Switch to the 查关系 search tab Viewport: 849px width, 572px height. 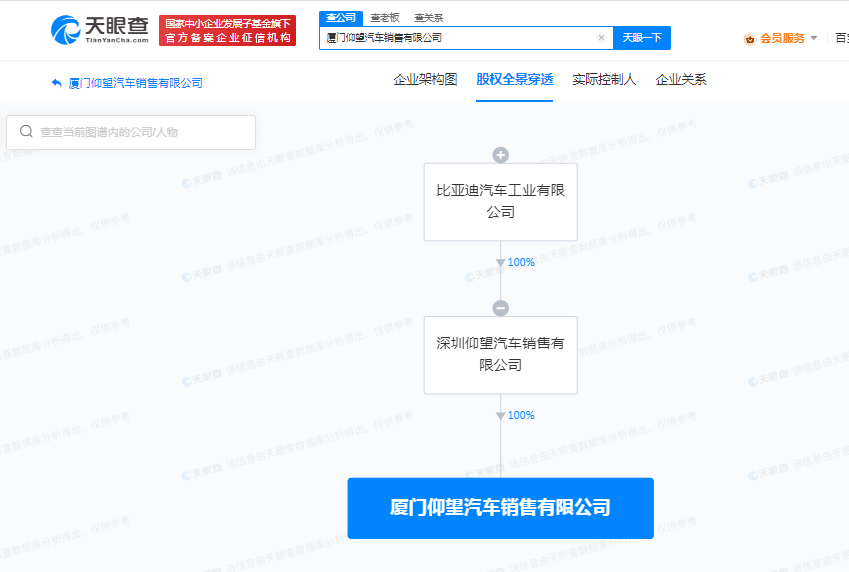tap(429, 18)
